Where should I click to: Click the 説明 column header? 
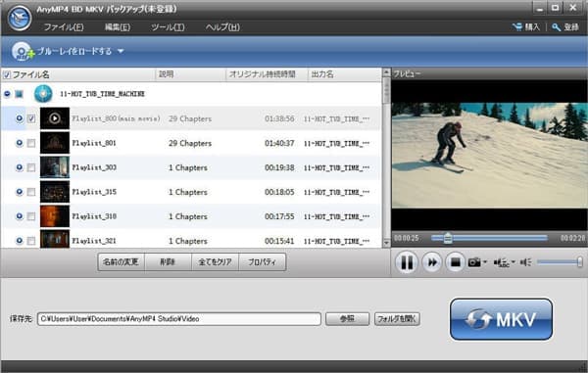(x=189, y=74)
